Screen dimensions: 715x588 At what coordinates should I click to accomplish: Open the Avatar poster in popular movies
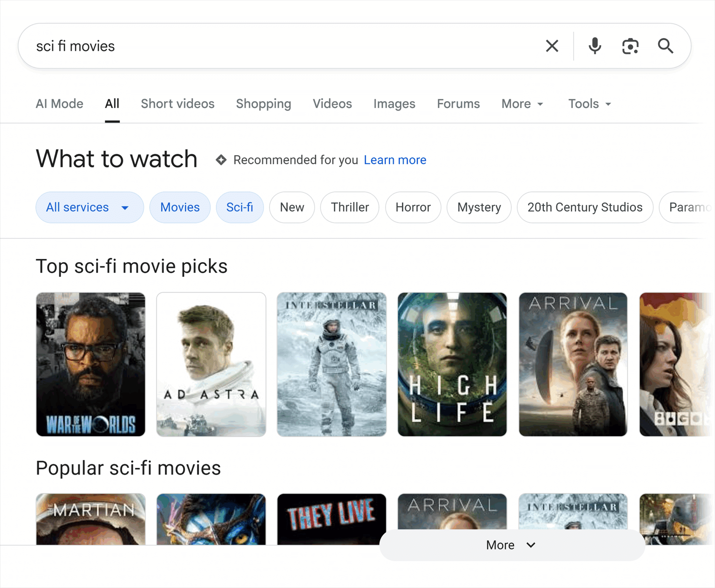(211, 519)
